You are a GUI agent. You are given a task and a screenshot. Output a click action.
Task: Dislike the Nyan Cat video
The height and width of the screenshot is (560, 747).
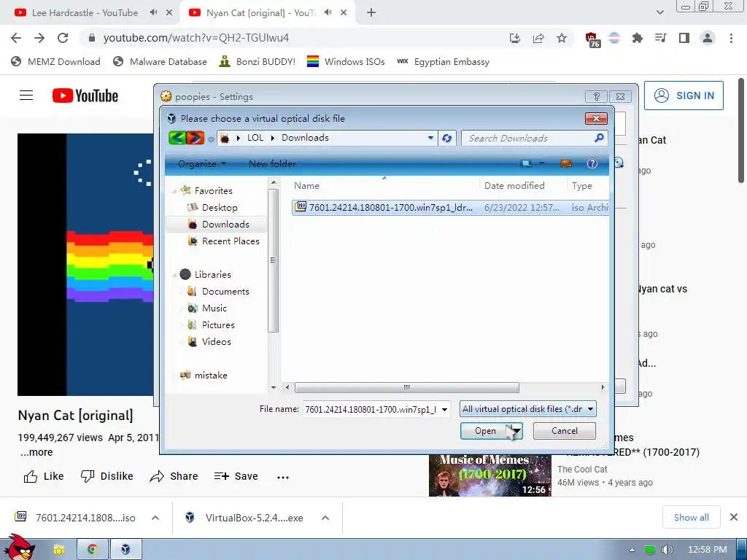[x=107, y=476]
